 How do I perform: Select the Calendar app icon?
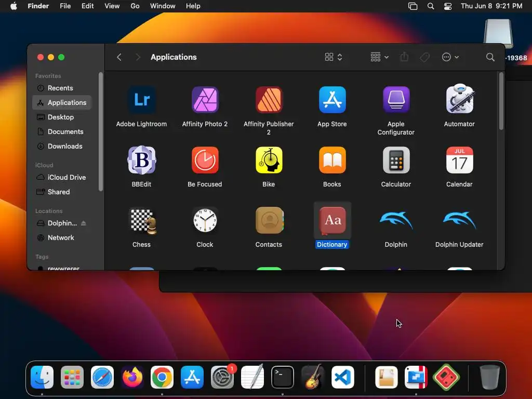click(459, 160)
